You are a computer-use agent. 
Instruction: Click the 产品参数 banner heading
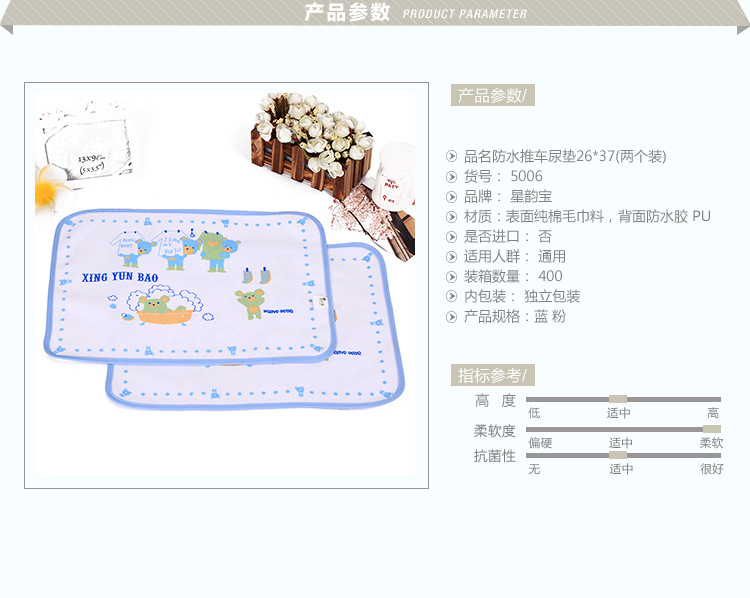pyautogui.click(x=347, y=12)
